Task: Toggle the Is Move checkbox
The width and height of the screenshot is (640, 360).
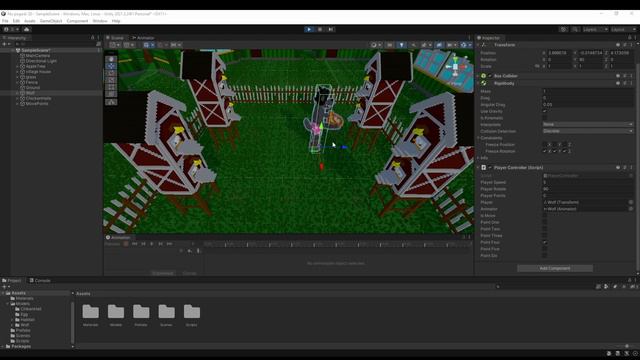Action: [544, 216]
